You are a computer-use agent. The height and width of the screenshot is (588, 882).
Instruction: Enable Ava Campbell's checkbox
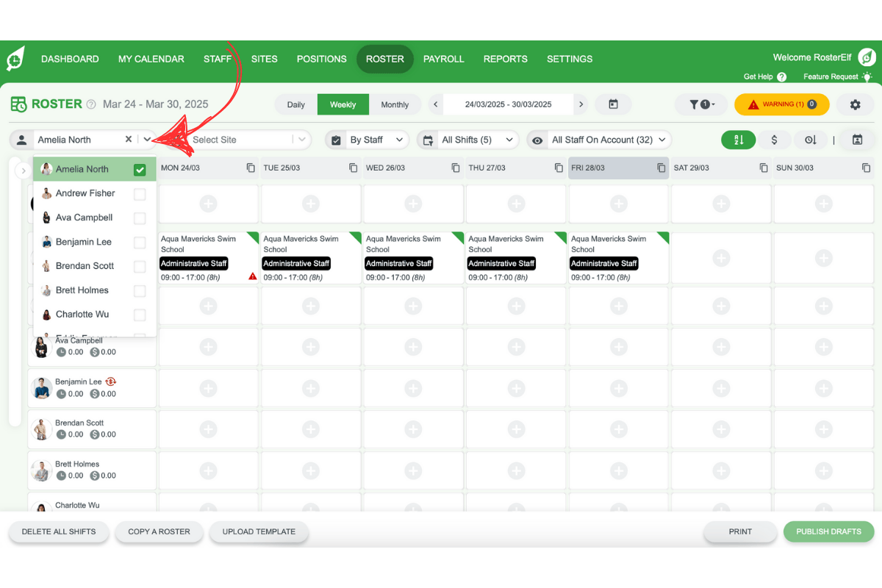[140, 218]
